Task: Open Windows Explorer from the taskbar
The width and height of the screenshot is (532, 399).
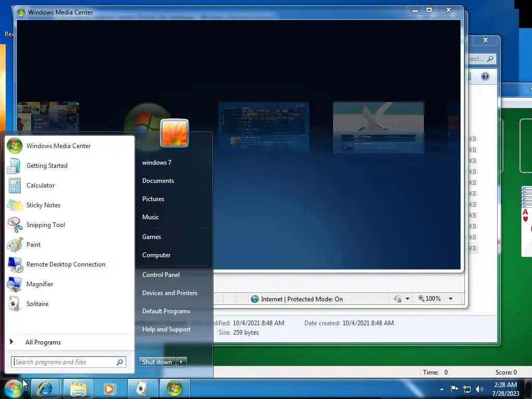Action: (78, 389)
